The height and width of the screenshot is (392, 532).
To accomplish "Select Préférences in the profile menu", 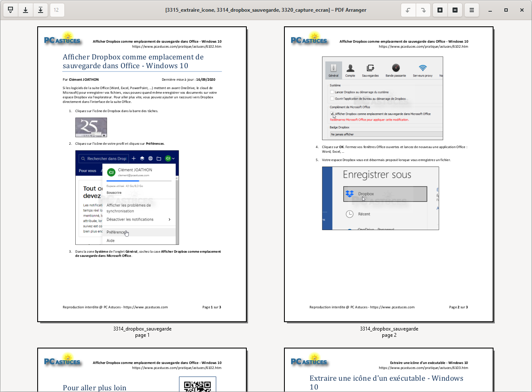I will 115,232.
